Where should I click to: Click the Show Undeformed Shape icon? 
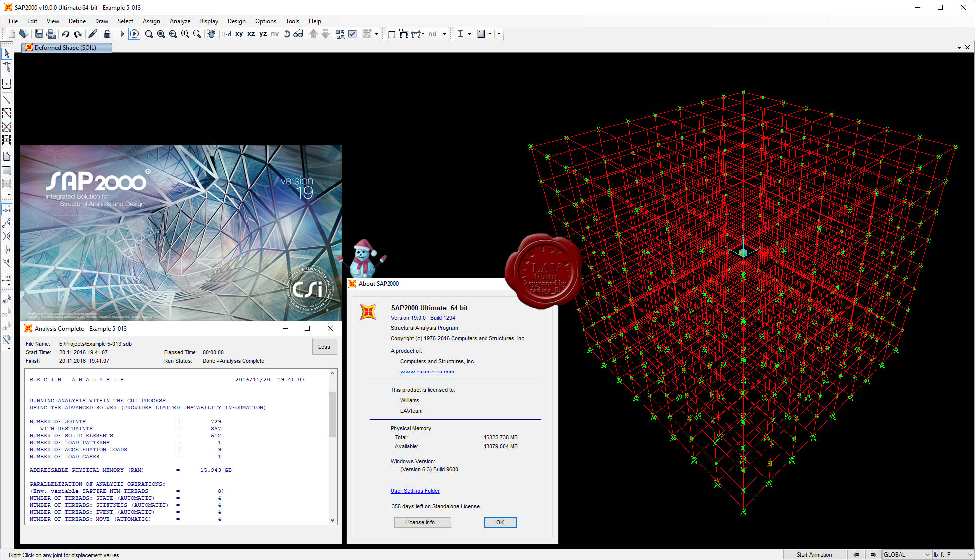(x=391, y=34)
